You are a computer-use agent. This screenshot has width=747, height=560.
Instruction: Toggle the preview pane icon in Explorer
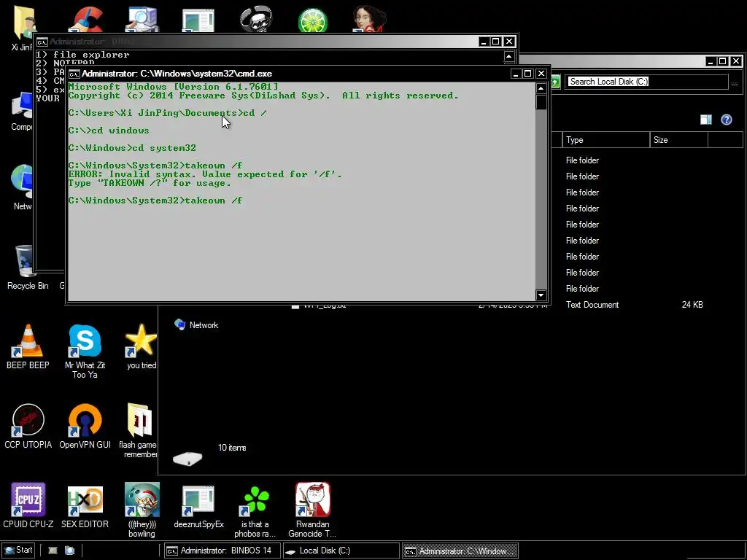point(706,120)
